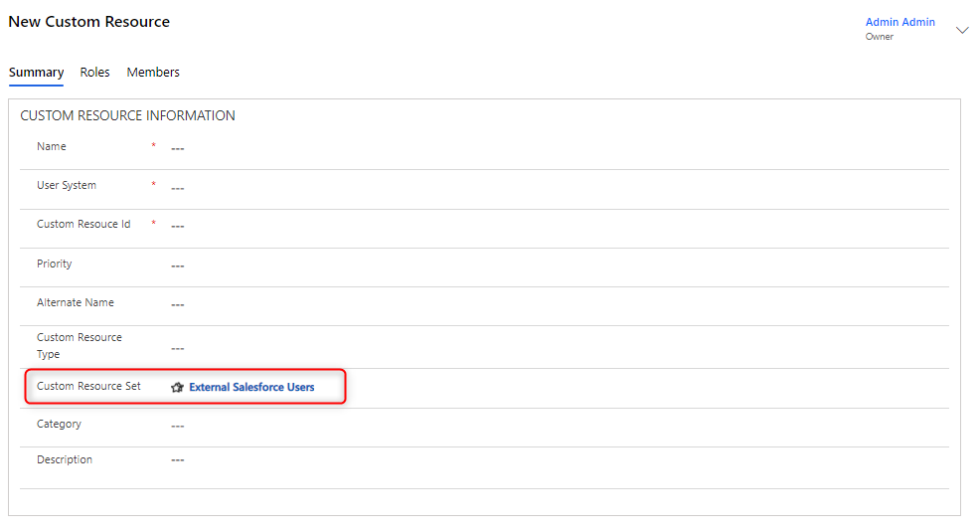The image size is (980, 532).
Task: Click the Description field value
Action: coord(178,460)
